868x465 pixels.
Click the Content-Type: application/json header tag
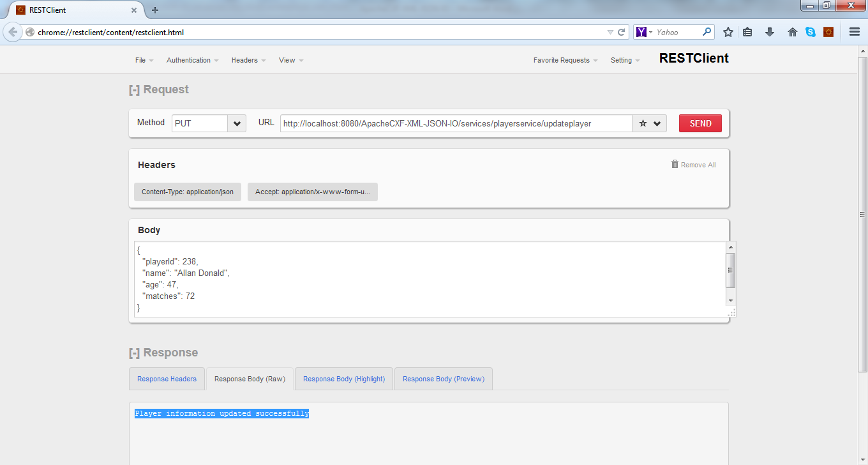click(x=188, y=192)
